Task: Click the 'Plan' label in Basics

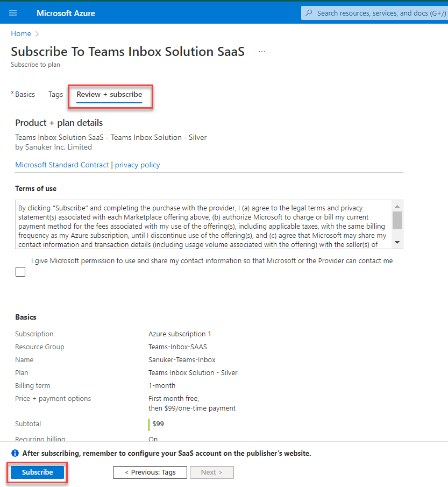Action: 22,373
